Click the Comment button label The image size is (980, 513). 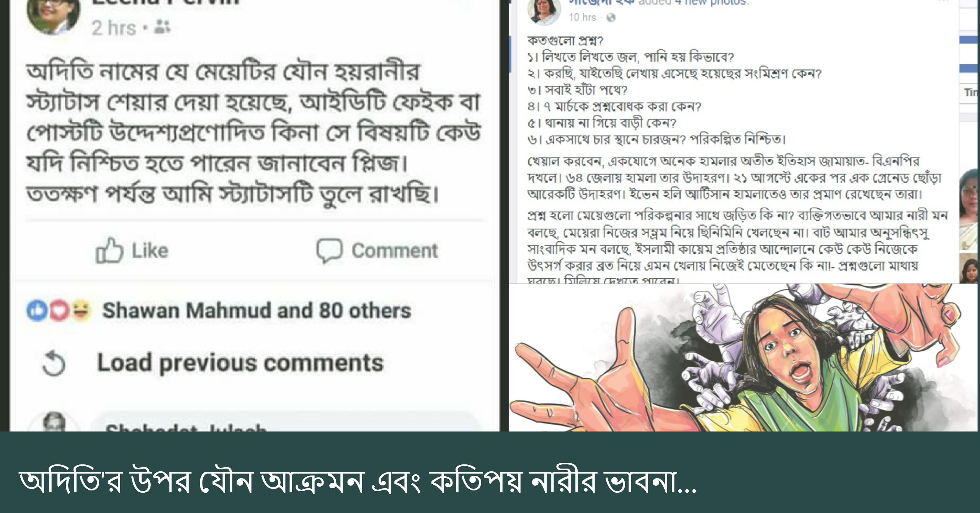395,251
